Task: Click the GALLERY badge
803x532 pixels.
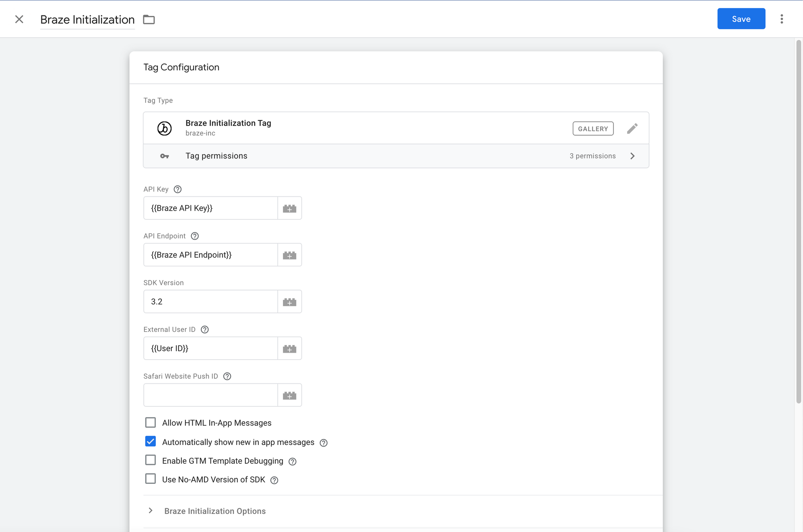Action: click(x=593, y=129)
